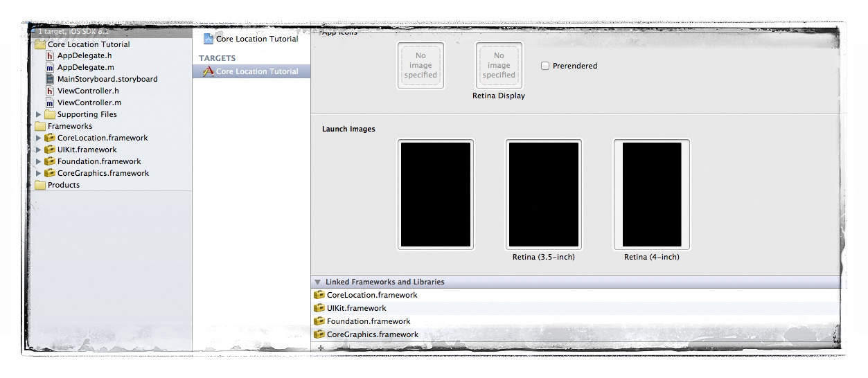The height and width of the screenshot is (378, 868).
Task: Expand Foundation.framework in the navigator
Action: click(x=39, y=161)
